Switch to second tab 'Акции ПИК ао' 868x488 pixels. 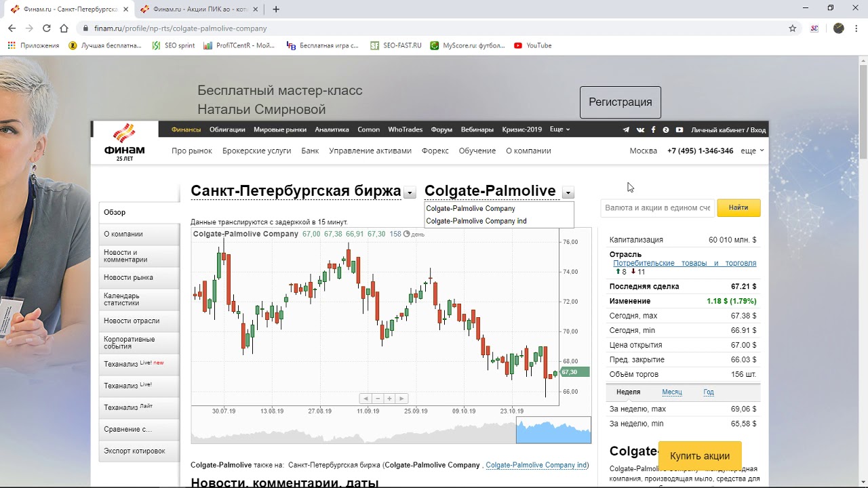[x=199, y=9]
